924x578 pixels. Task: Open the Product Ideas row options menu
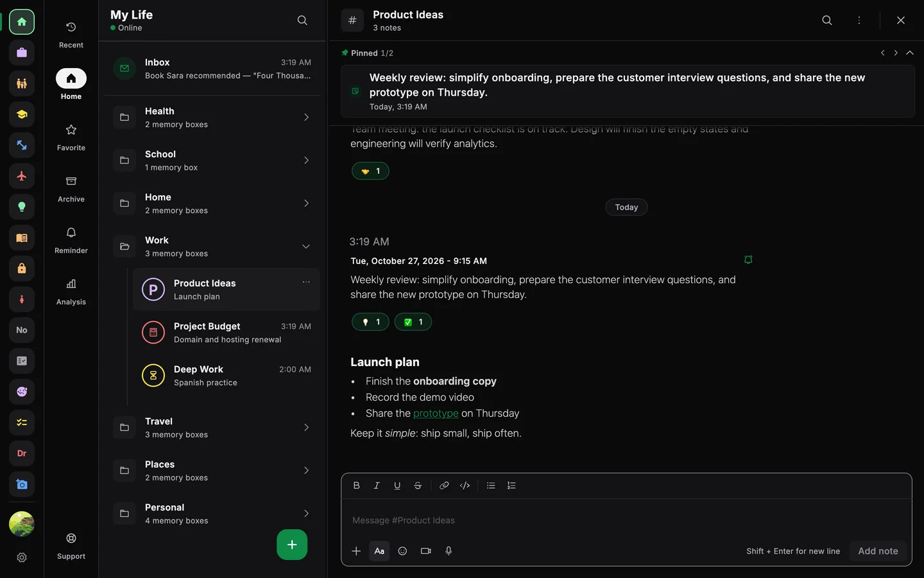[x=306, y=282]
